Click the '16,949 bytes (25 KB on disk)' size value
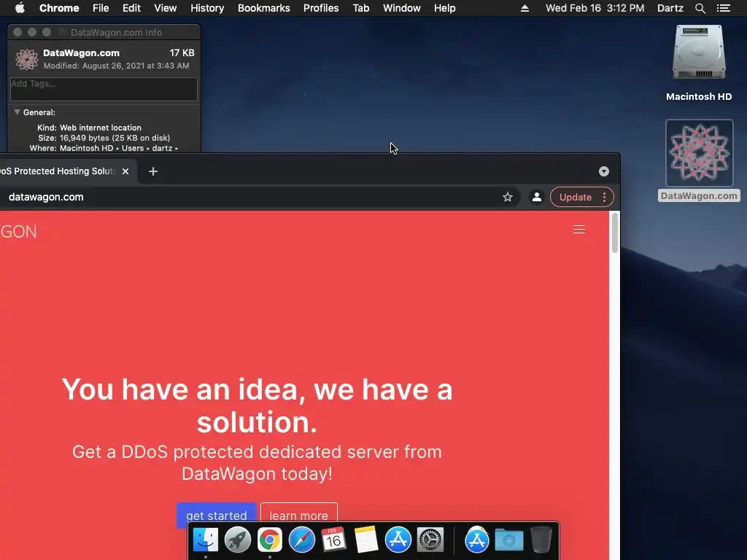The image size is (747, 560). point(115,138)
